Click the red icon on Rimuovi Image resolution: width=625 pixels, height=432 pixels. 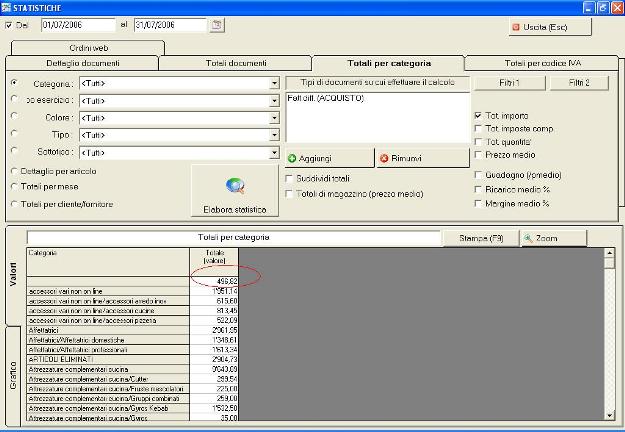coord(384,159)
